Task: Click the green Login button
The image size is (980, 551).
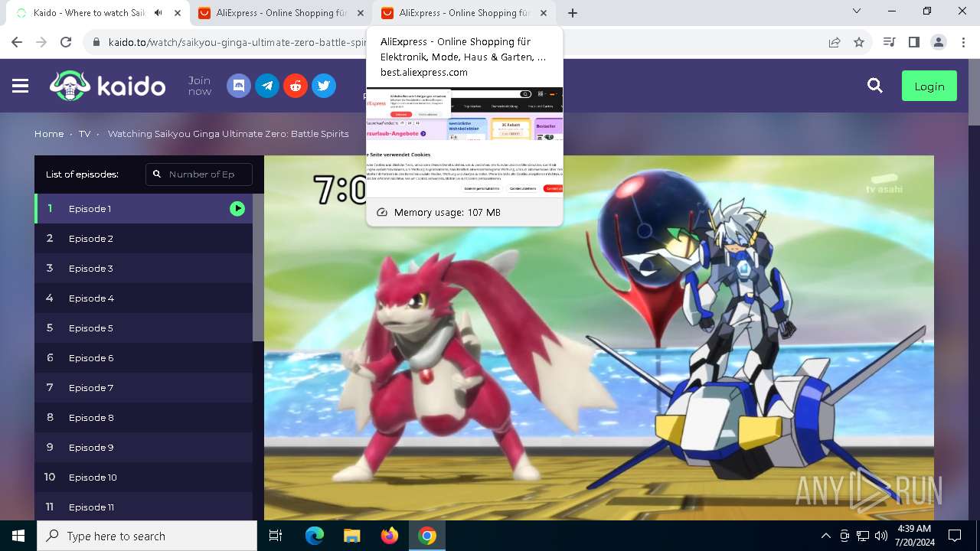Action: tap(929, 86)
